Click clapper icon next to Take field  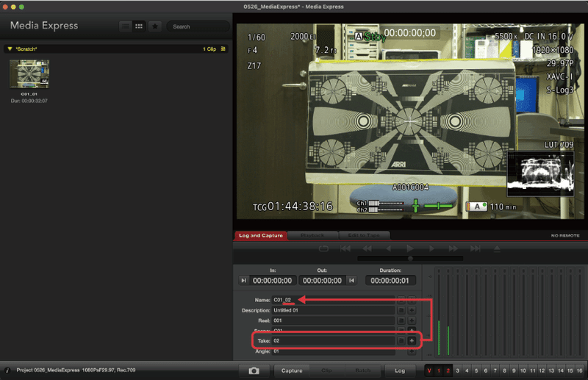(x=401, y=340)
